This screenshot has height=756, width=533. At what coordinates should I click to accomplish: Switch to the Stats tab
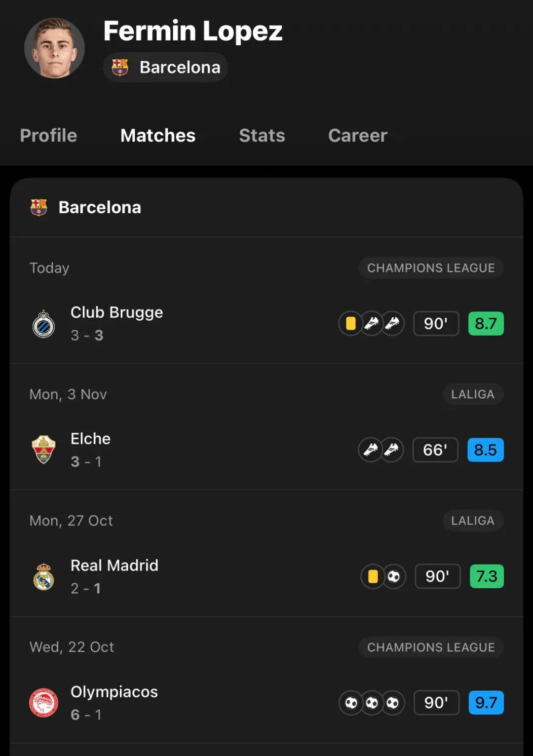click(x=262, y=135)
